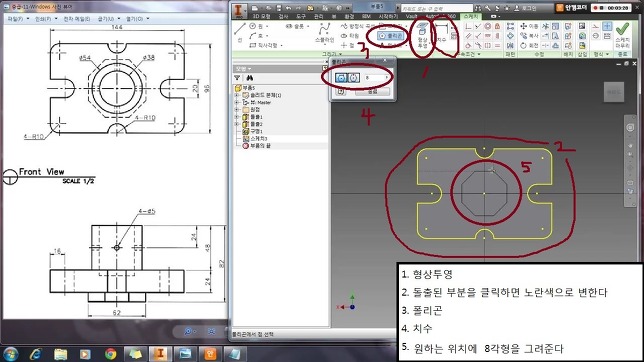The width and height of the screenshot is (644, 362).
Task: Open 인쇄(P) menu in Photo Viewer
Action: click(46, 19)
